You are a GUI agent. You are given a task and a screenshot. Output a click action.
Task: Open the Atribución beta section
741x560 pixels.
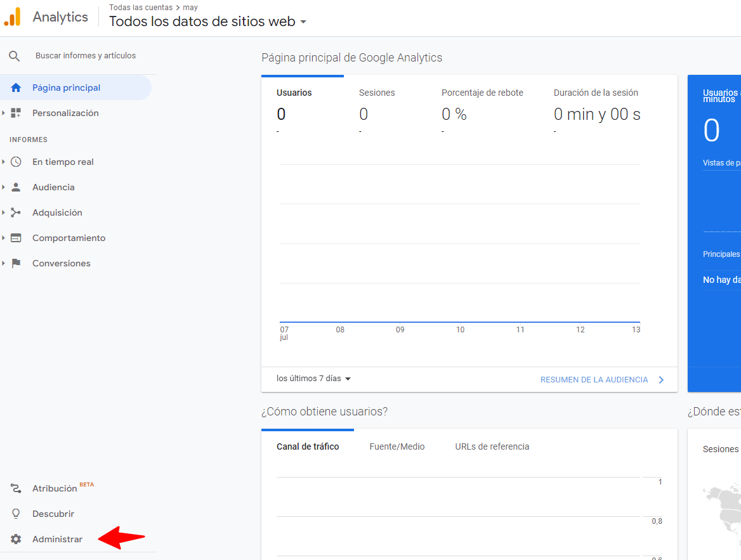point(55,488)
